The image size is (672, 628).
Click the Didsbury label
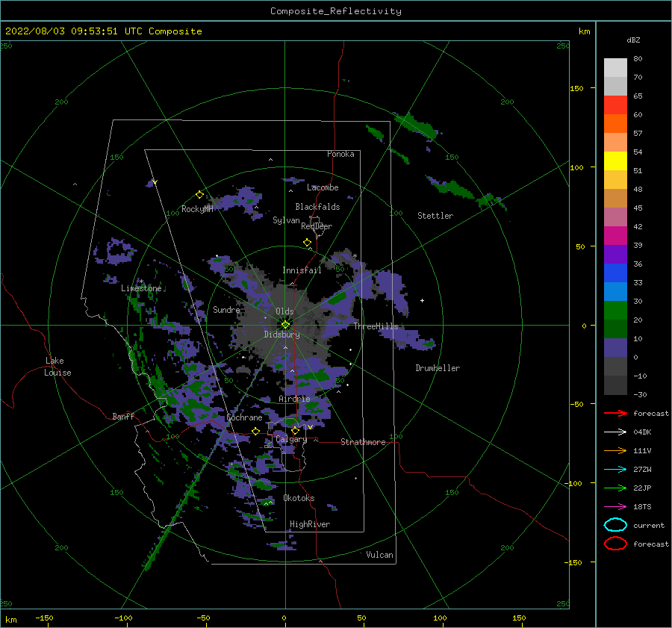282,335
